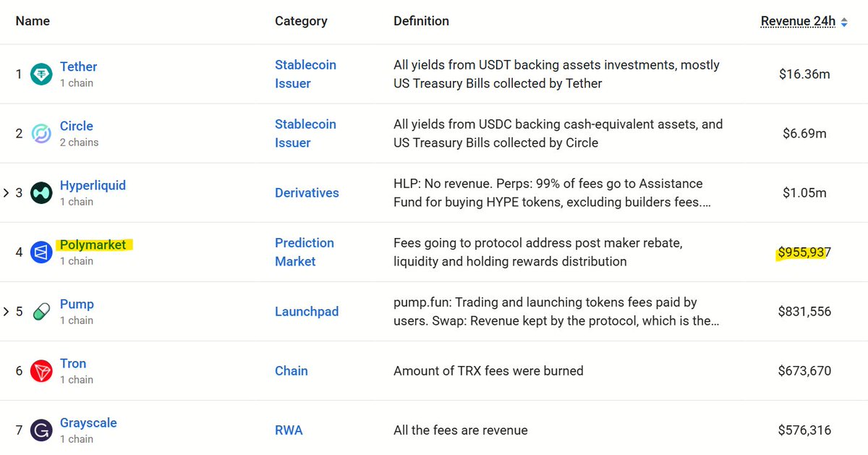This screenshot has height=455, width=868.
Task: Expand the Hyperliquid row chevron
Action: tap(7, 193)
